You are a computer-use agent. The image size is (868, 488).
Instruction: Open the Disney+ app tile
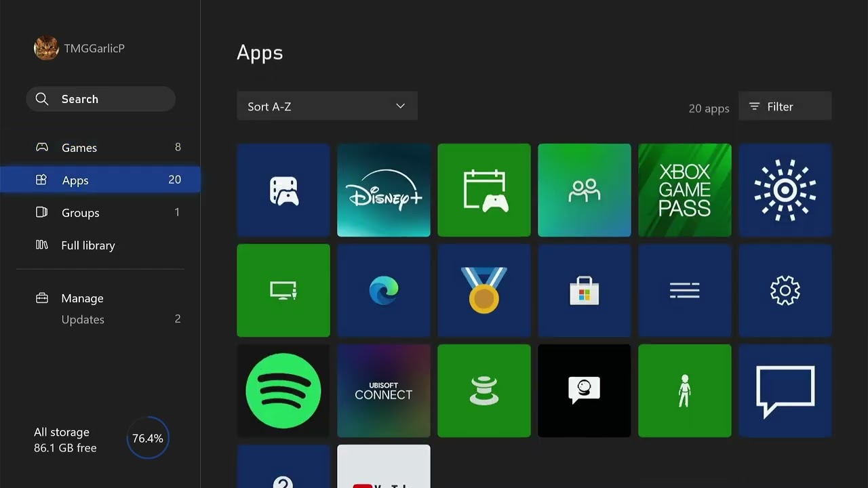click(384, 190)
